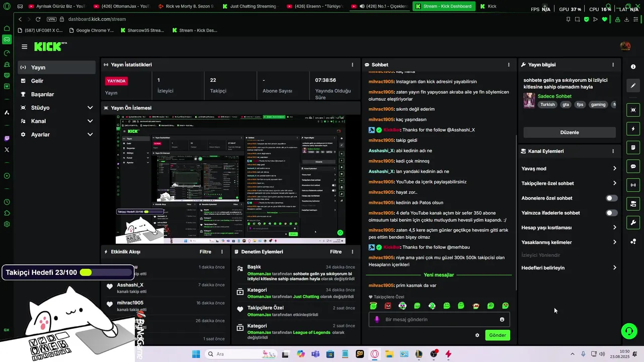
Task: Click the pencil edit icon in right rail
Action: coord(633,85)
